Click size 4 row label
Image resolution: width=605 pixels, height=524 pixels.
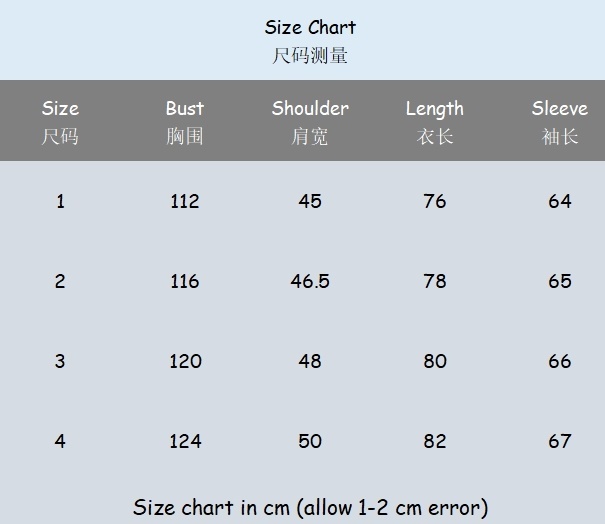pyautogui.click(x=60, y=441)
